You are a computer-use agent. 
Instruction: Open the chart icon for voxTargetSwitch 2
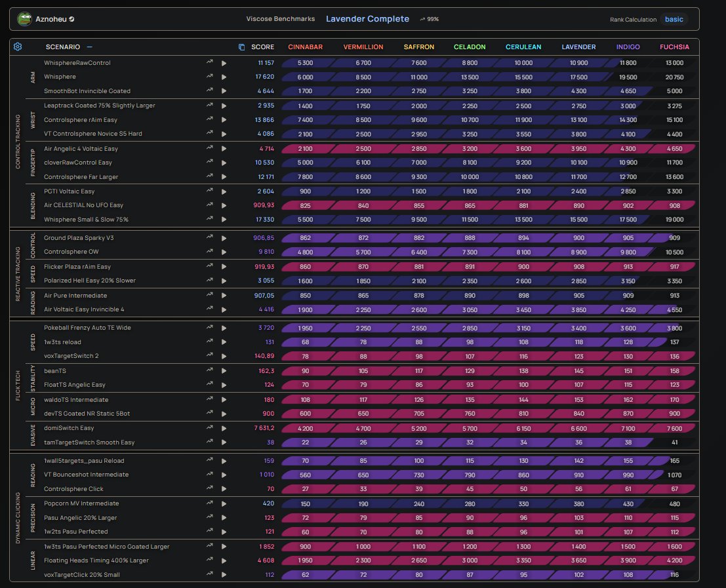pos(210,355)
